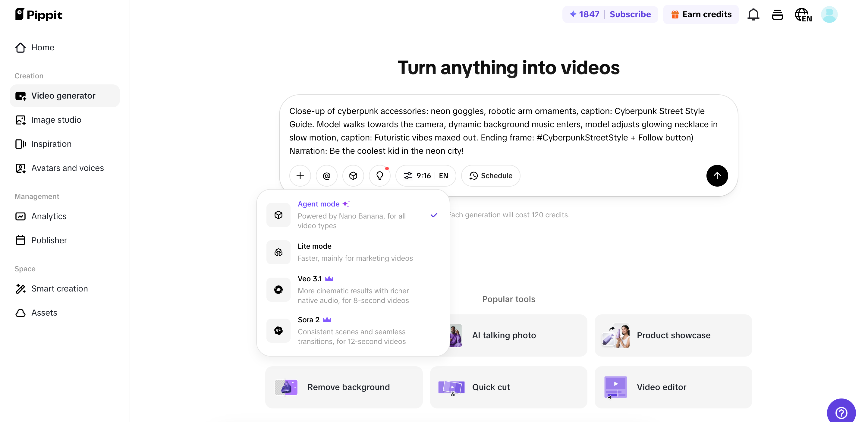Open the lightbulb suggestions with red dot

click(379, 176)
